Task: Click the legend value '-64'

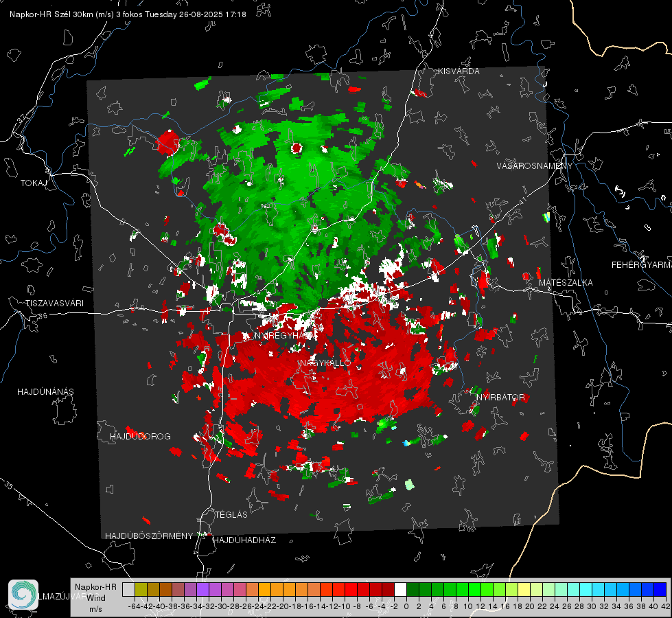Action: coord(134,606)
